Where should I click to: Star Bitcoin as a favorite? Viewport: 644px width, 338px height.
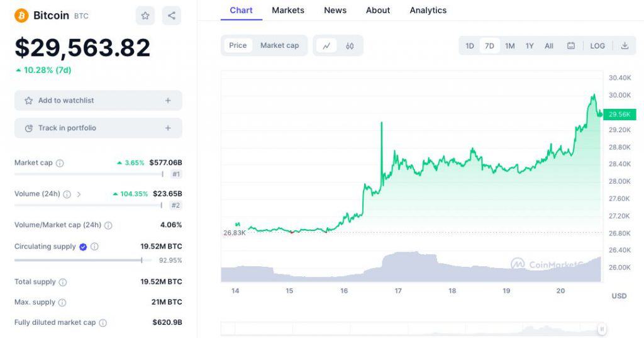(145, 16)
